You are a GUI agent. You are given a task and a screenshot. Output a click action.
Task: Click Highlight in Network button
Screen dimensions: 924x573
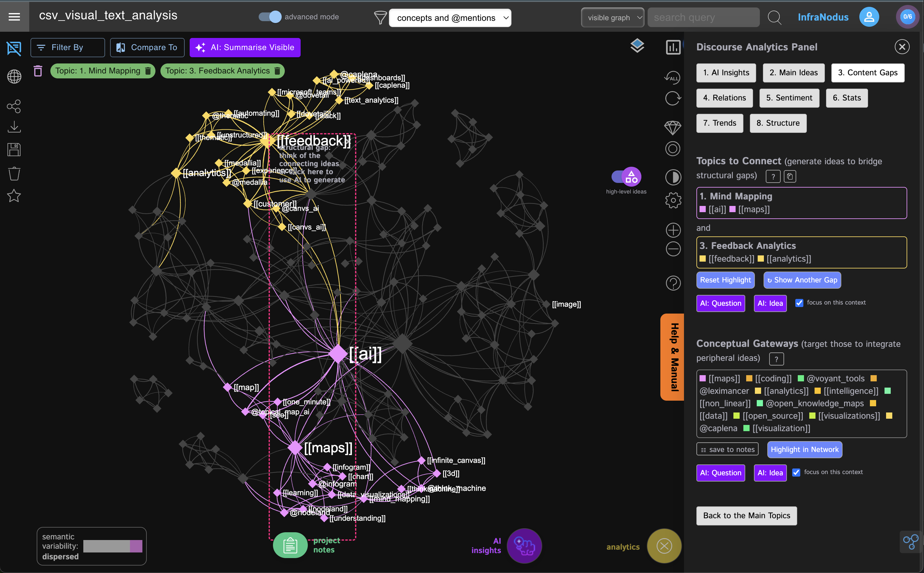pyautogui.click(x=804, y=450)
